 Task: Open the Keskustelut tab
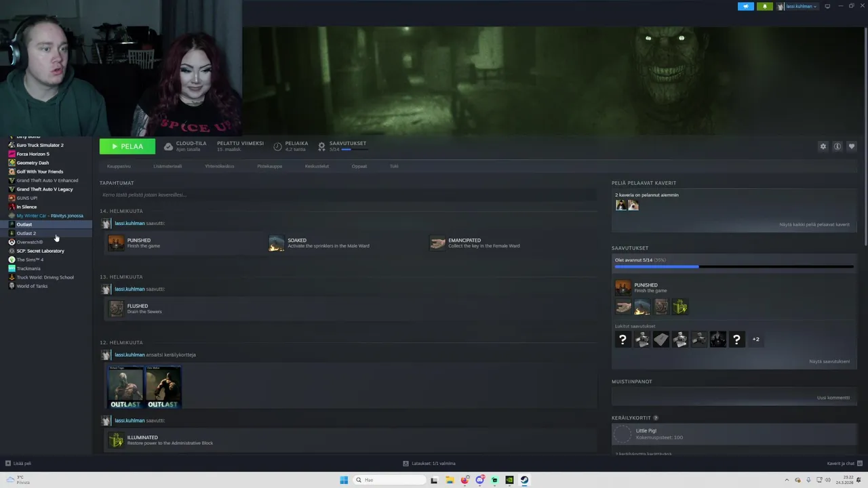click(x=317, y=166)
